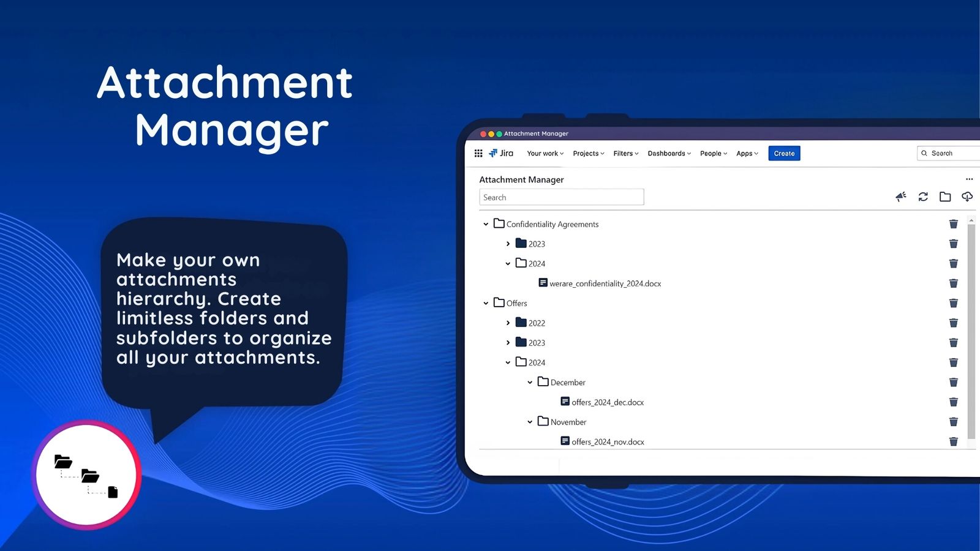Expand the Offers 2022 folder chevron
This screenshot has height=551, width=980.
[x=508, y=323]
